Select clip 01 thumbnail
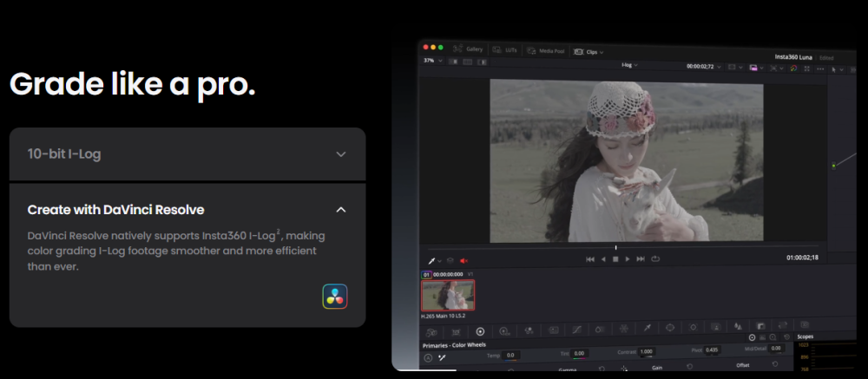The image size is (868, 379). [448, 296]
